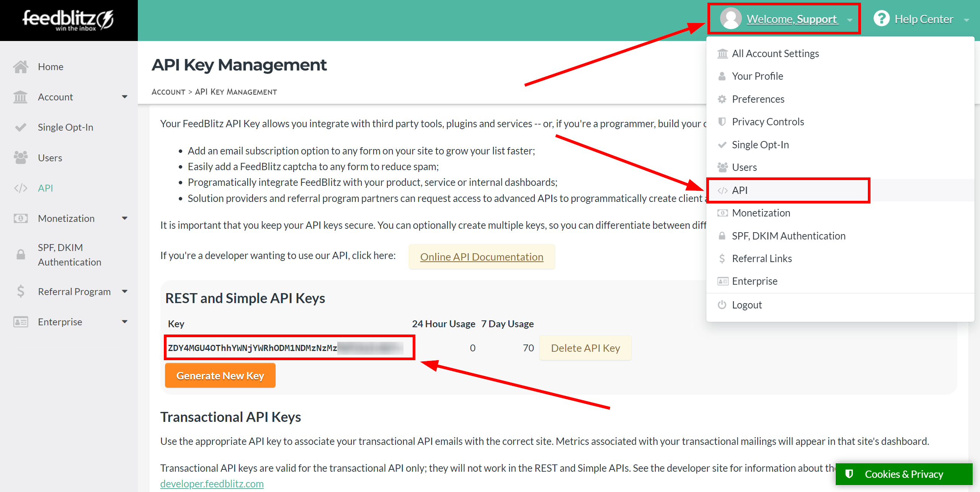Click the Enterprise ID card icon in sidebar
This screenshot has height=492, width=980.
[21, 322]
